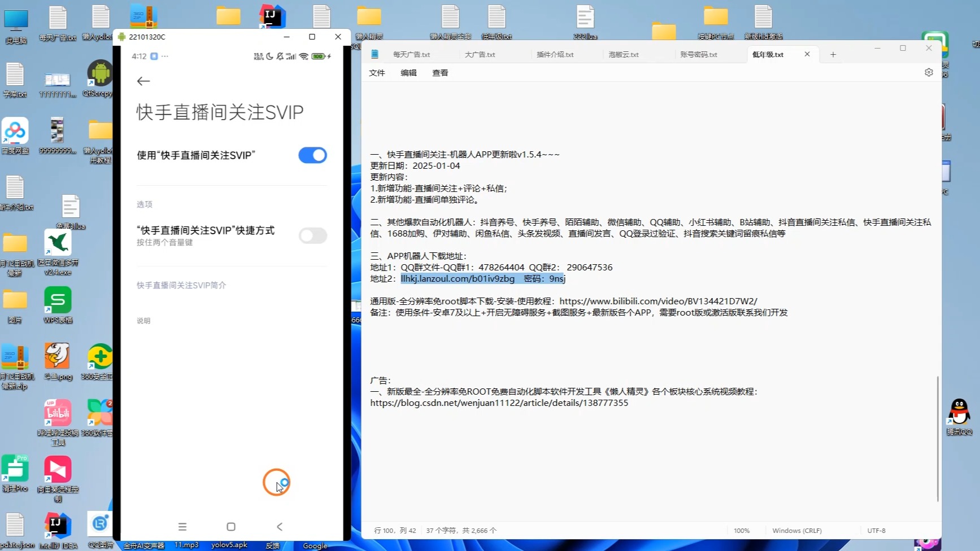
Task: Click 22101320C scrcpy window title
Action: click(x=147, y=37)
